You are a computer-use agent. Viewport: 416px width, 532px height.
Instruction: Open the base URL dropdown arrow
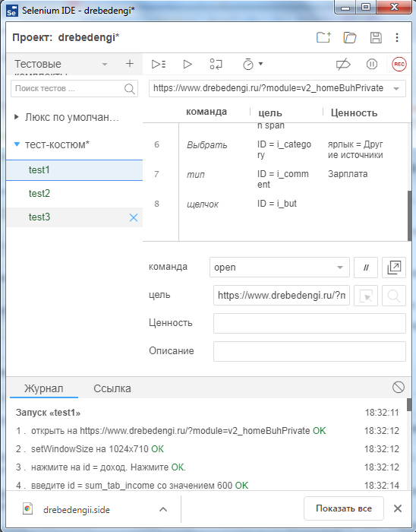396,89
